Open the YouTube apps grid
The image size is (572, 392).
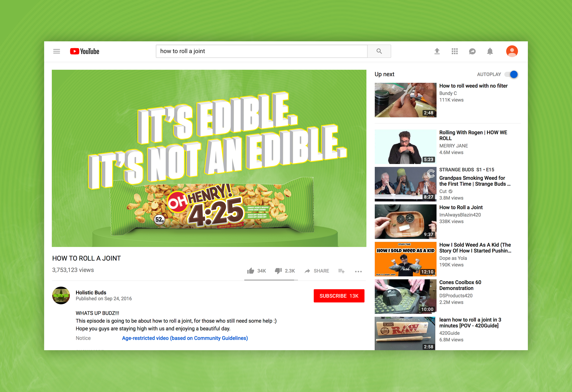tap(455, 51)
